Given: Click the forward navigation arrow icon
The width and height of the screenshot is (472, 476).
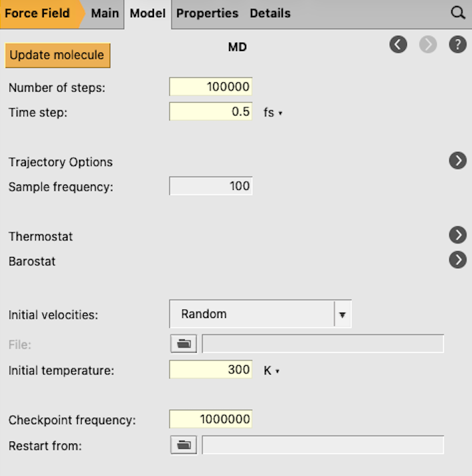Looking at the screenshot, I should point(428,45).
